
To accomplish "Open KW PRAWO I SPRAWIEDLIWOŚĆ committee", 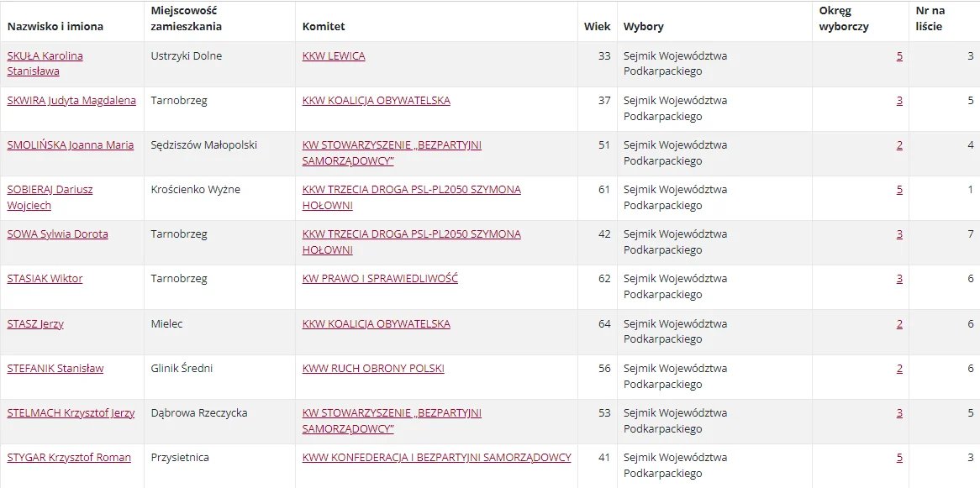I will [x=380, y=279].
